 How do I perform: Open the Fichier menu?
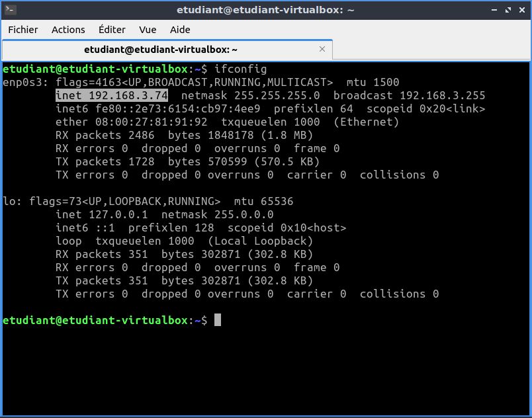pyautogui.click(x=23, y=30)
